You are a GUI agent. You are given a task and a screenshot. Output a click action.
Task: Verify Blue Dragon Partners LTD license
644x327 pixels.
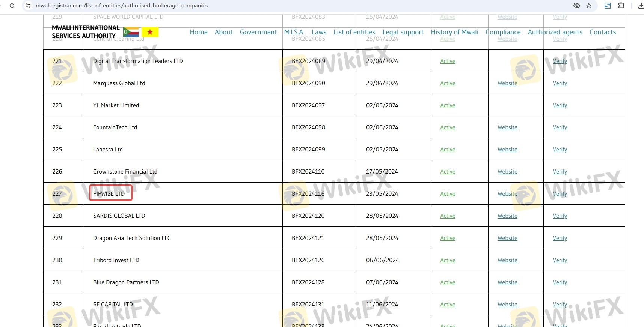point(560,282)
